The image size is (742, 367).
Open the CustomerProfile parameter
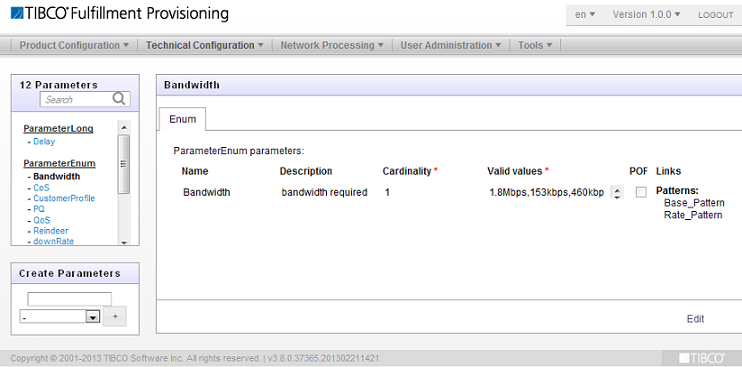(x=64, y=198)
